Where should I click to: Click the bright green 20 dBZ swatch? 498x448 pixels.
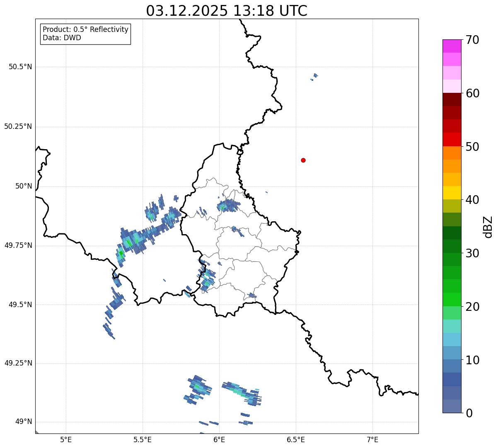pos(452,300)
